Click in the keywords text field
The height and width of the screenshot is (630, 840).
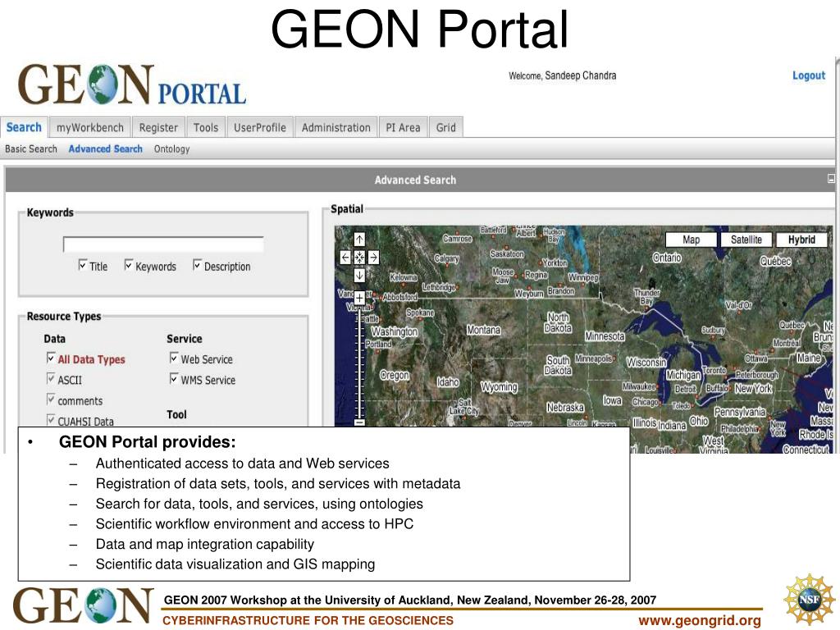point(163,244)
